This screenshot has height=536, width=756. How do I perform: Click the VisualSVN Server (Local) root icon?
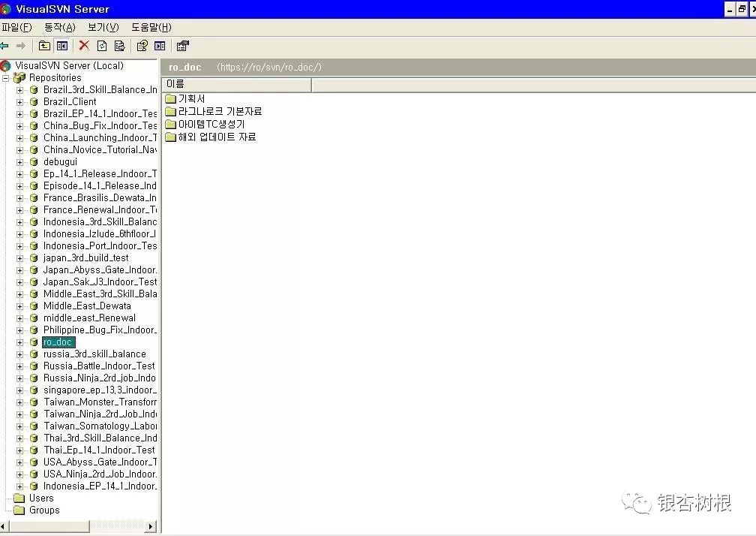point(6,65)
